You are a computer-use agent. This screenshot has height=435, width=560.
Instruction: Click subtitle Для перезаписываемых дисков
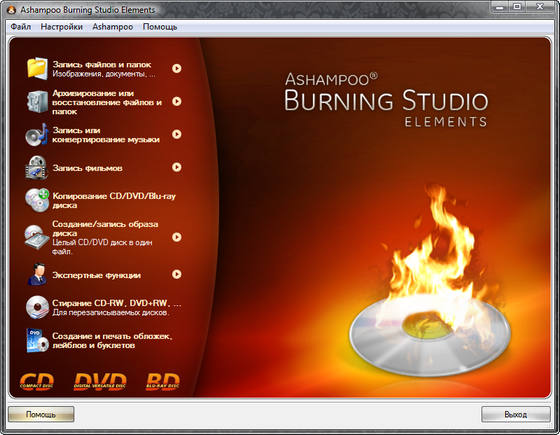111,313
